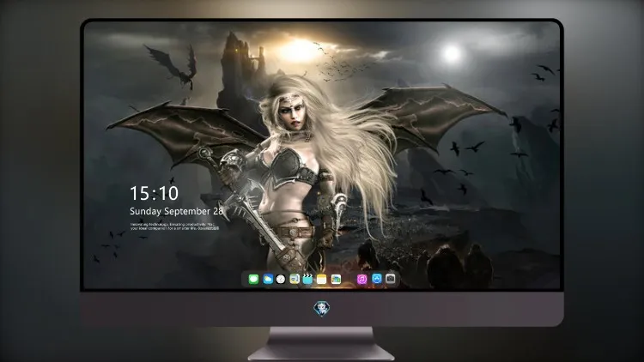The image size is (644, 362).
Task: Open the green Messages app in the dock
Action: (x=253, y=280)
